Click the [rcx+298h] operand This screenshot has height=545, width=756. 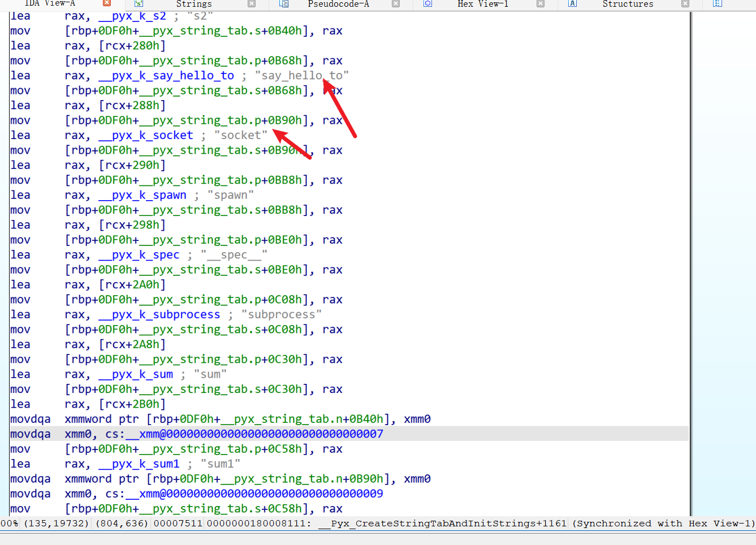tap(132, 226)
